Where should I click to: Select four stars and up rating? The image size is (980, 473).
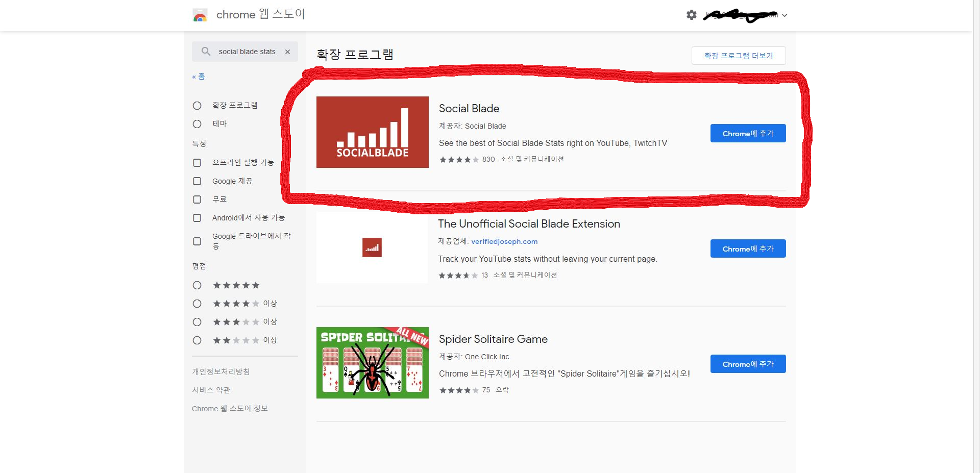tap(197, 304)
